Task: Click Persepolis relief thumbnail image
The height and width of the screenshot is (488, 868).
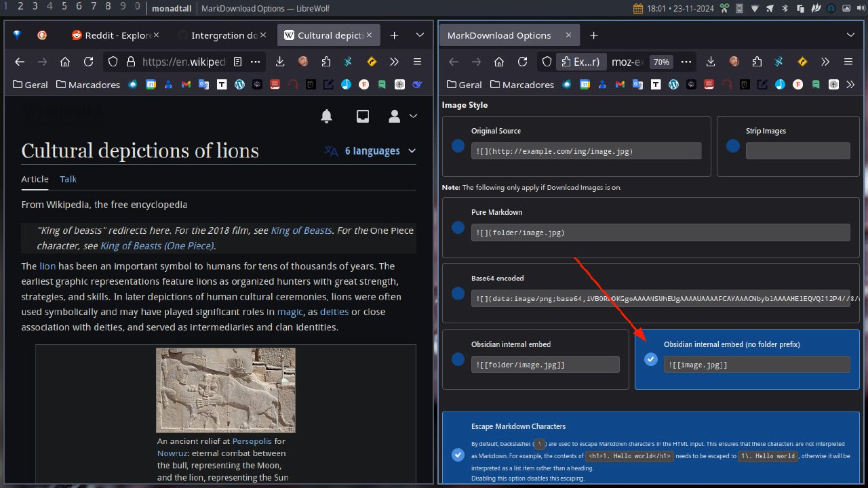Action: [x=226, y=390]
